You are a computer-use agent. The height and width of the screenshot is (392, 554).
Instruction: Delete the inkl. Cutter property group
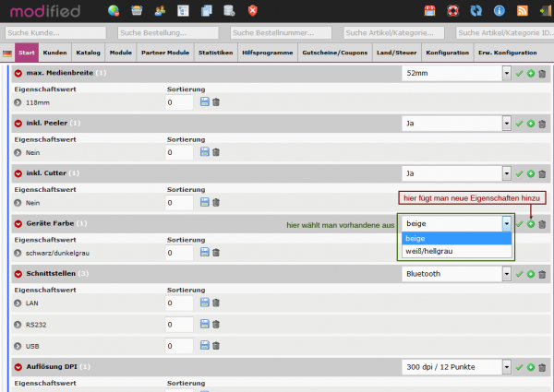pyautogui.click(x=542, y=172)
